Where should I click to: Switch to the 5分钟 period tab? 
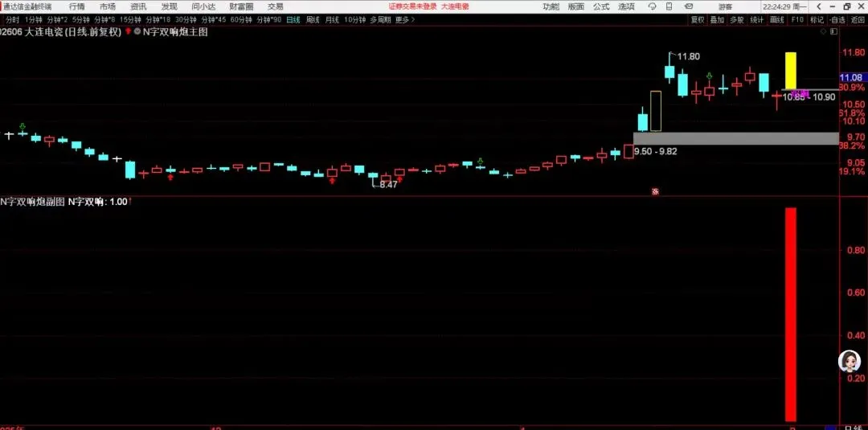point(81,19)
